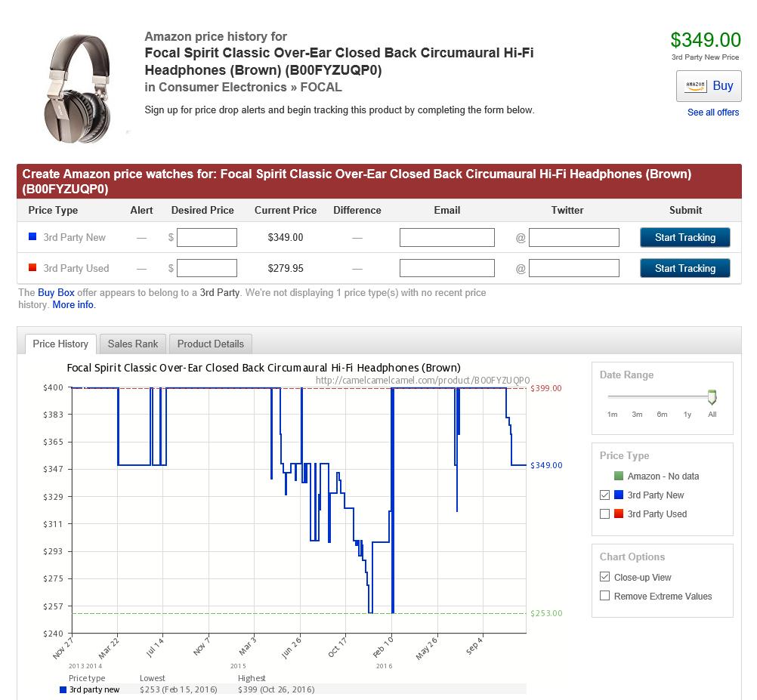Click the Date Range slider handle
The width and height of the screenshot is (757, 700).
coord(712,397)
